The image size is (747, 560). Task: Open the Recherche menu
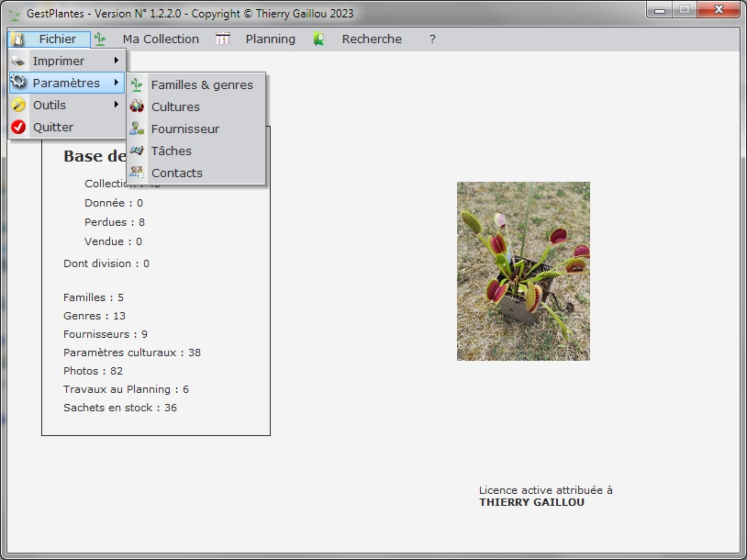(x=372, y=39)
